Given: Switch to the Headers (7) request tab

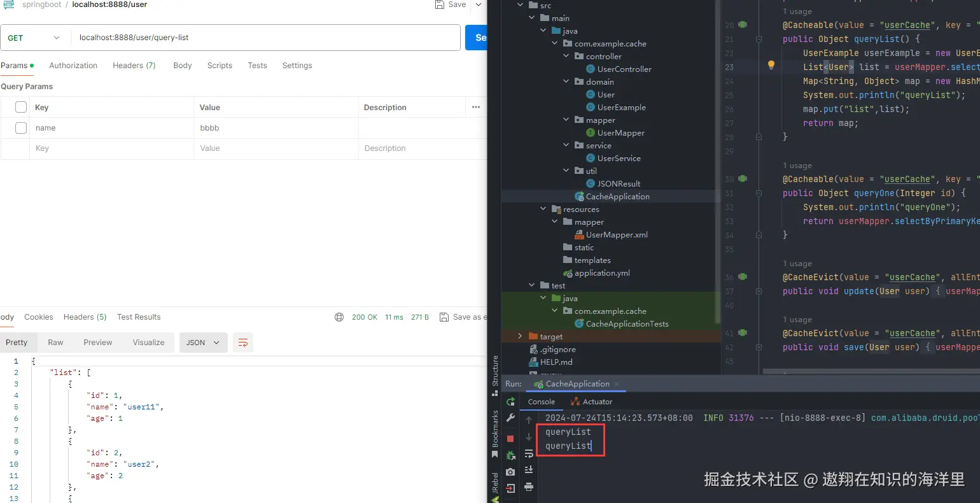Looking at the screenshot, I should point(134,66).
